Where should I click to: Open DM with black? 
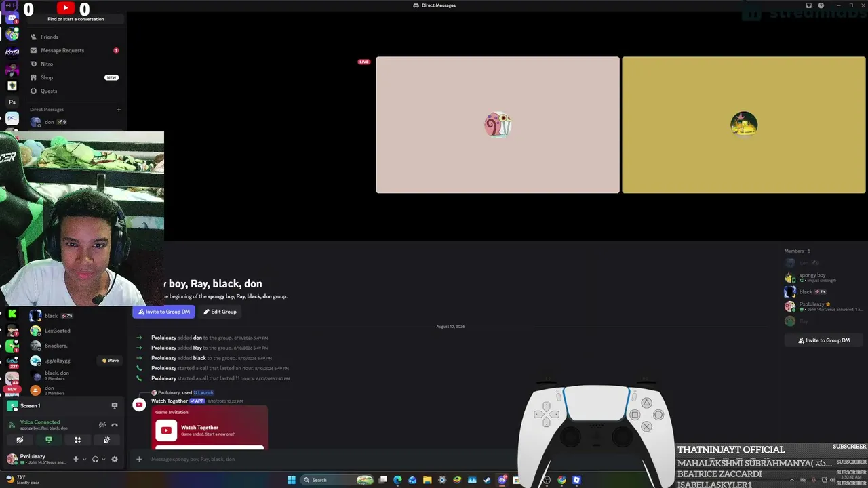pos(75,316)
